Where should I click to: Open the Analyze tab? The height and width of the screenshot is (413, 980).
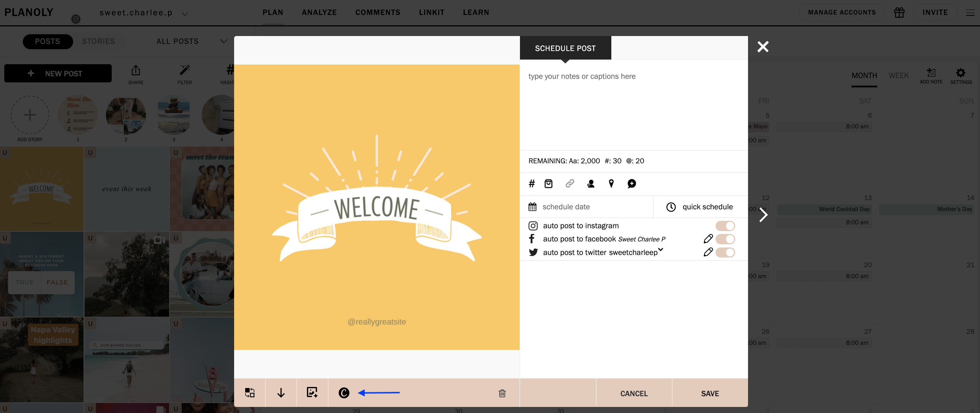319,12
